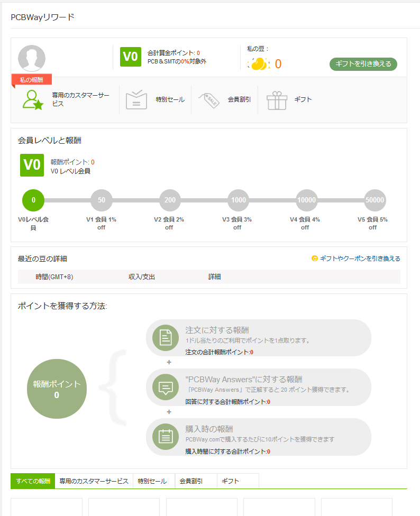Click the 専用のカスタマーサービス person-star icon

tap(33, 100)
